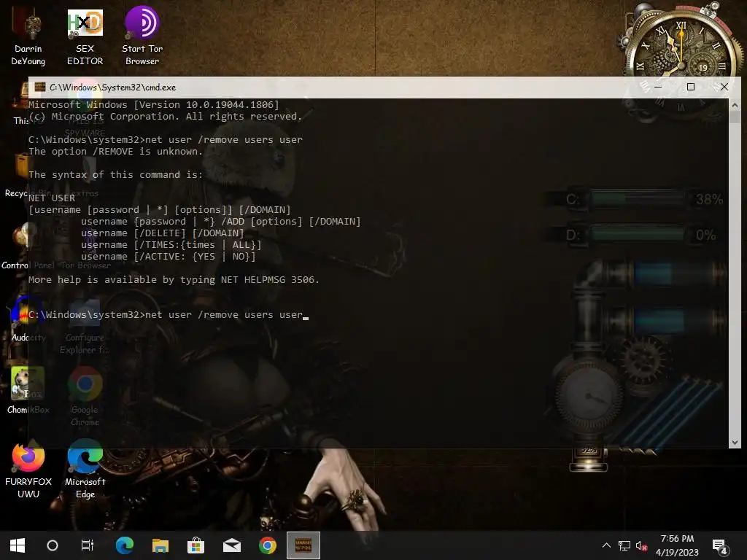
Task: Open Microsoft Store from the taskbar
Action: click(x=196, y=545)
